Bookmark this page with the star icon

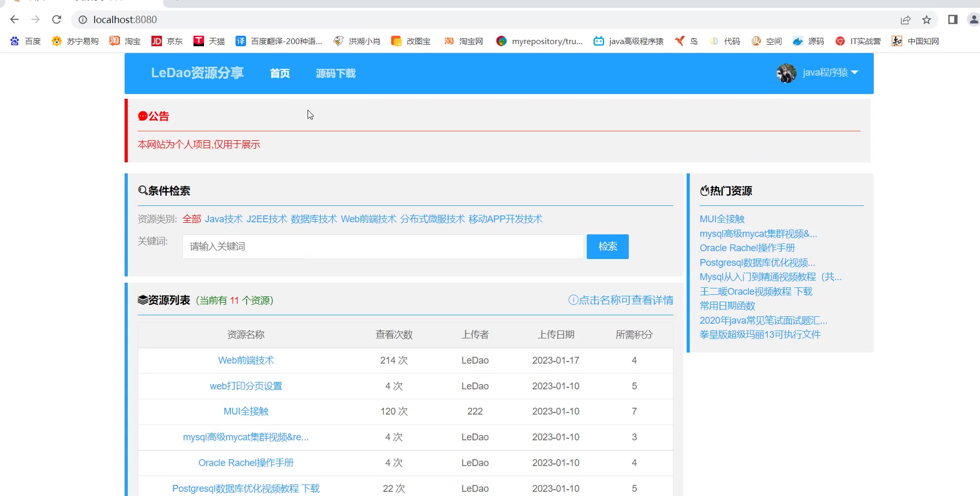click(x=926, y=20)
